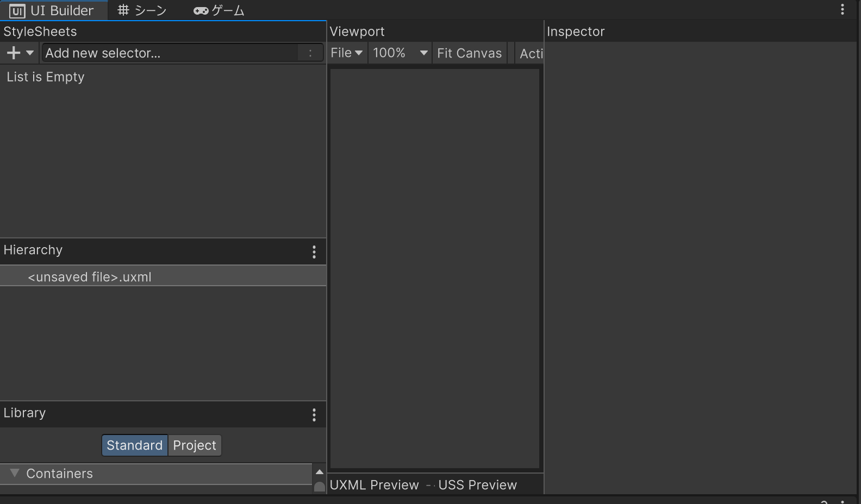Open the Viewport File dropdown

(x=347, y=53)
